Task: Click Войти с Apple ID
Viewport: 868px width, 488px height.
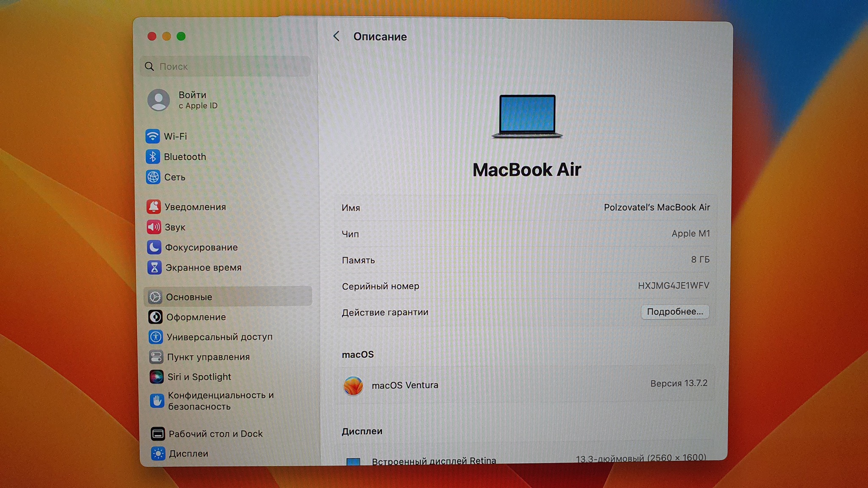Action: (192, 100)
